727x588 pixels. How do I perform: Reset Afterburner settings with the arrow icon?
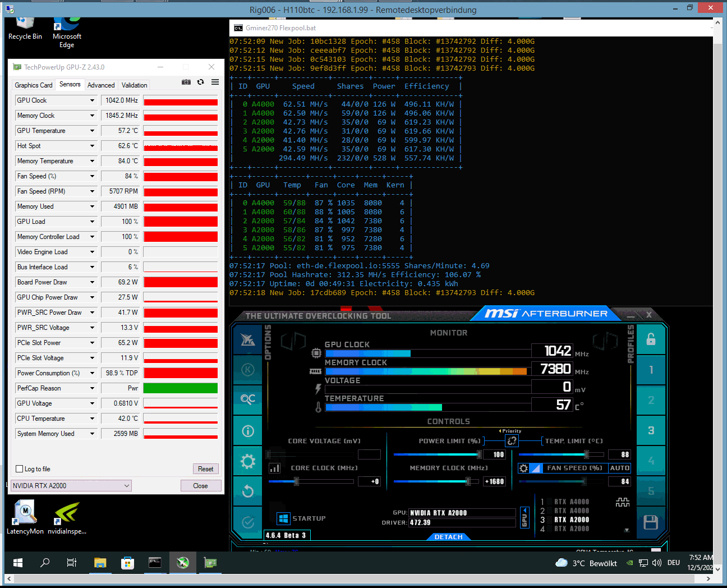[247, 491]
